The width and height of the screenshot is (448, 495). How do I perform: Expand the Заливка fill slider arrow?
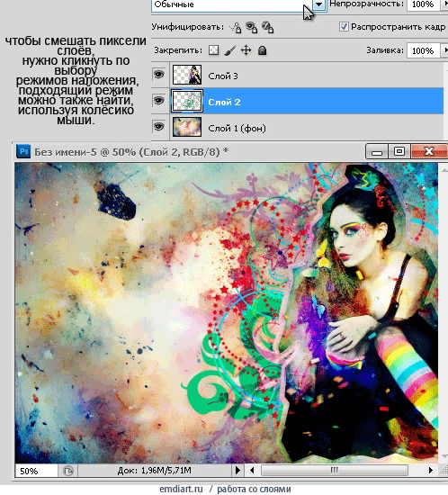pos(444,50)
